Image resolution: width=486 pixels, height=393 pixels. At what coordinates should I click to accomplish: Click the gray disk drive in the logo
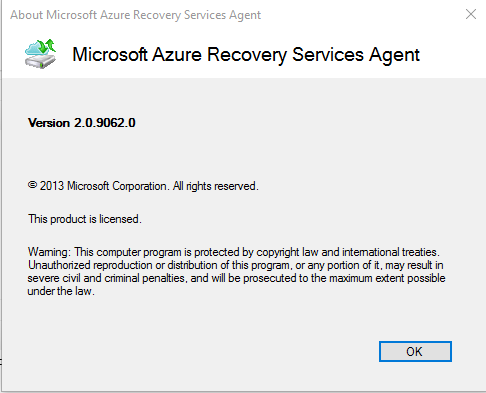pos(39,61)
